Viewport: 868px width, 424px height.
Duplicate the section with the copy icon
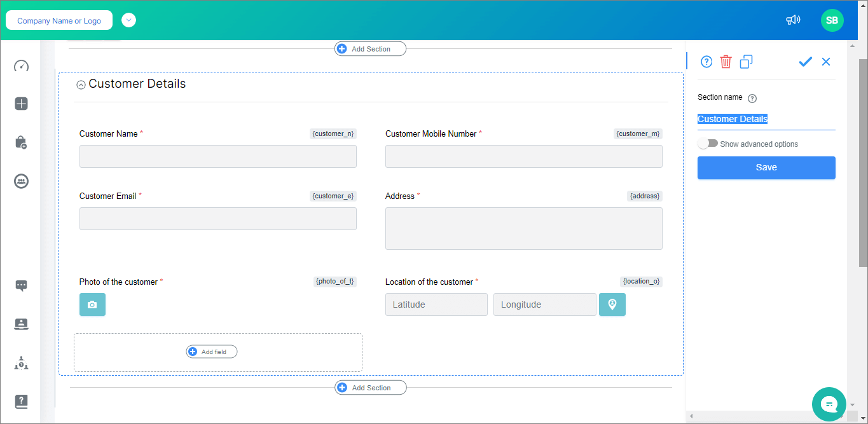point(745,62)
